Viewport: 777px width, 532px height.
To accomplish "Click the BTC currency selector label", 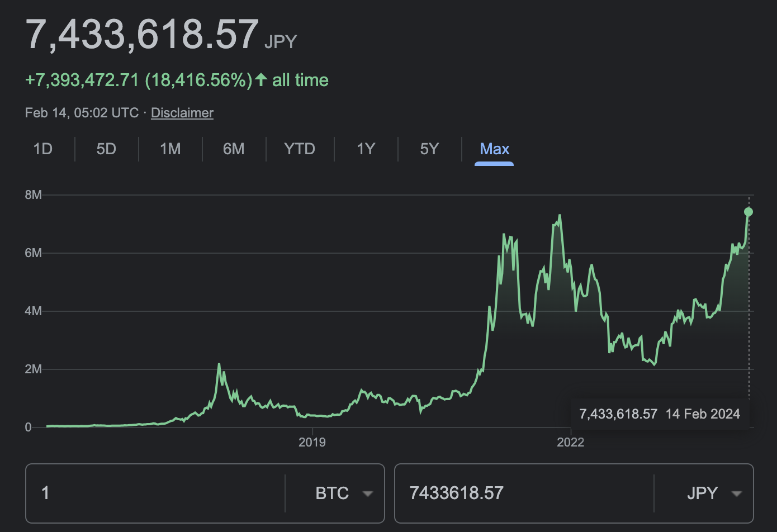I will [x=332, y=493].
